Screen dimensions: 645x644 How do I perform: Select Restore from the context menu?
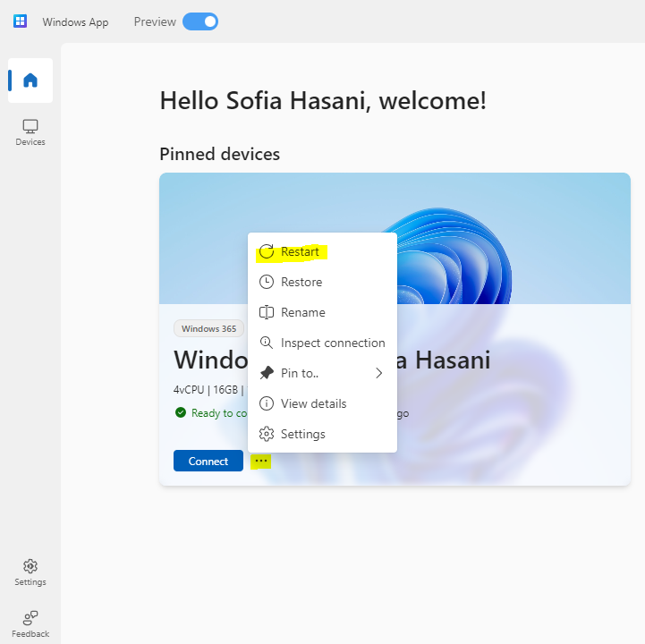(x=322, y=282)
